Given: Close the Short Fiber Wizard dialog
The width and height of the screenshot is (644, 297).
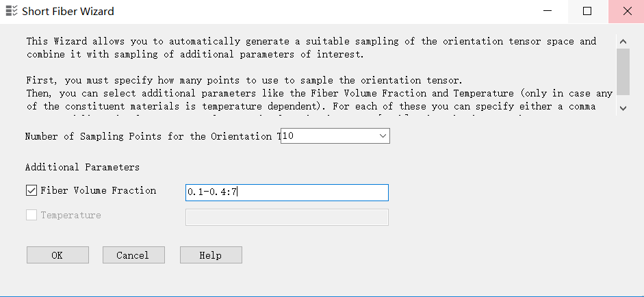Looking at the screenshot, I should click(627, 11).
